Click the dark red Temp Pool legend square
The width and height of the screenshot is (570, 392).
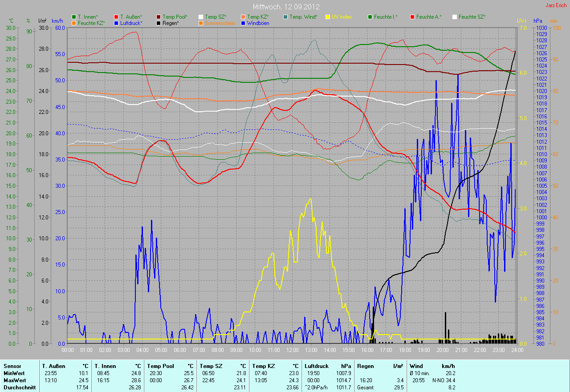[x=159, y=17]
